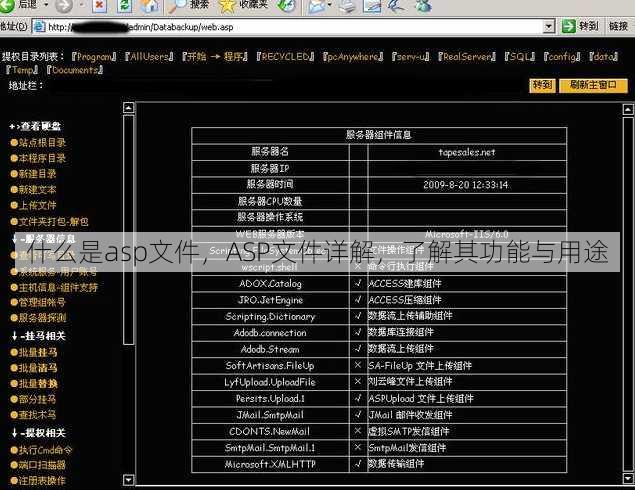Select 上传文件 in the sidebar
Image resolution: width=635 pixels, height=490 pixels.
[33, 205]
